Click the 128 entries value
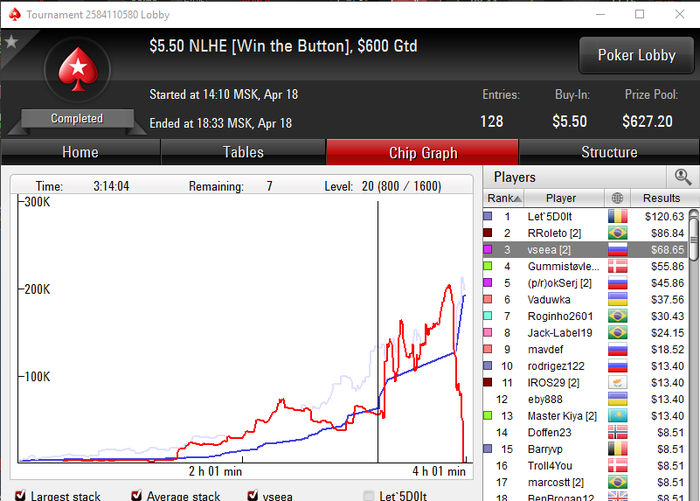Screen dimensions: 700x501 click(x=492, y=121)
